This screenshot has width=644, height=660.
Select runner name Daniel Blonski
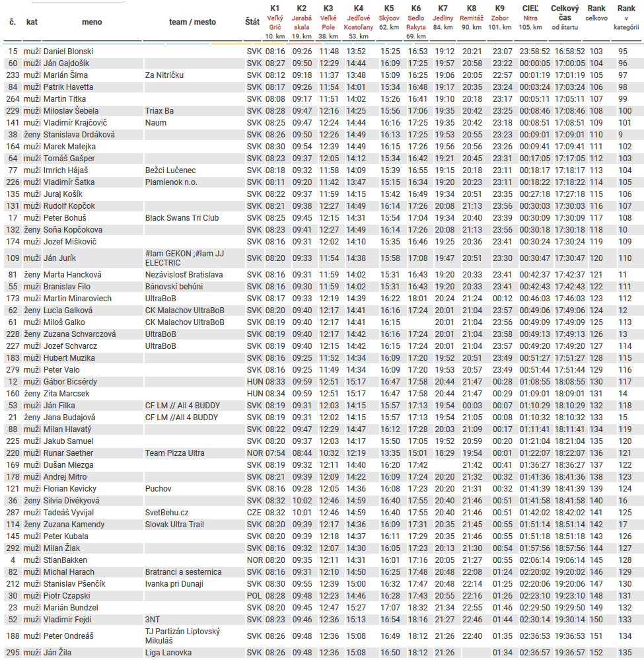click(68, 52)
